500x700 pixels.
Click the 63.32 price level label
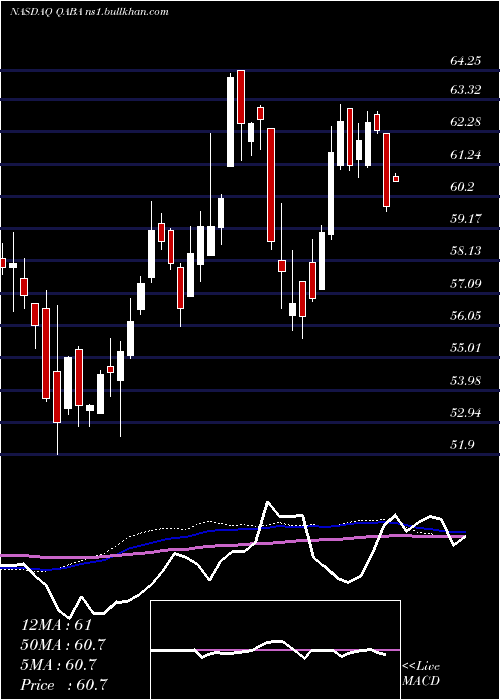click(466, 90)
